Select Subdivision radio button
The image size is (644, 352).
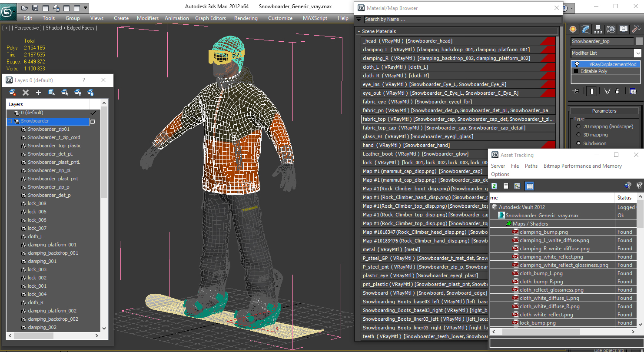tap(578, 143)
